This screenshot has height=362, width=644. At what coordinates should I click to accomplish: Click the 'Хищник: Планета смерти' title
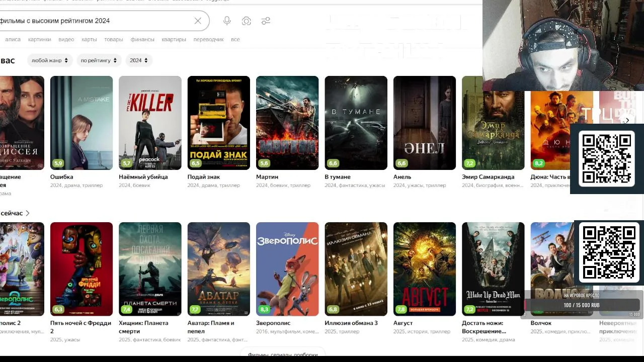[143, 327]
